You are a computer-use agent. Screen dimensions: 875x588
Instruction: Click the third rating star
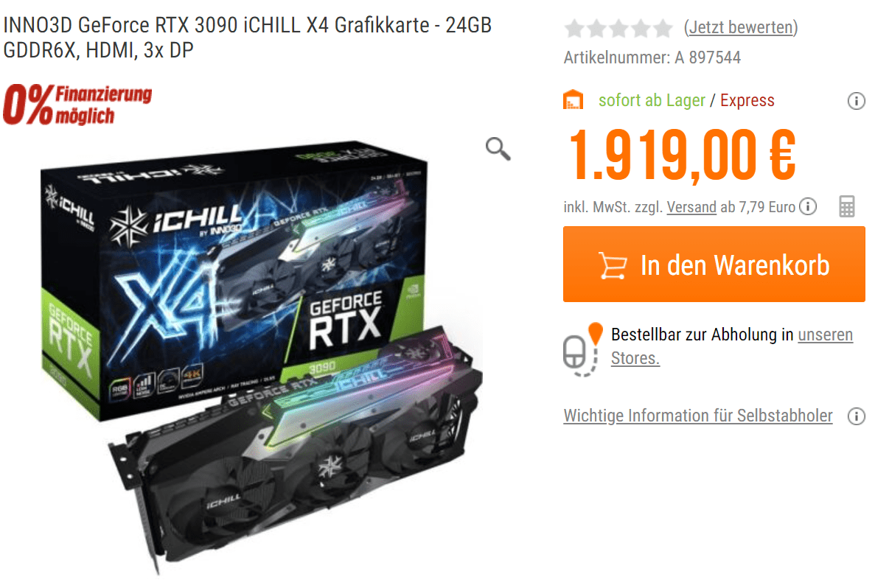pos(618,28)
